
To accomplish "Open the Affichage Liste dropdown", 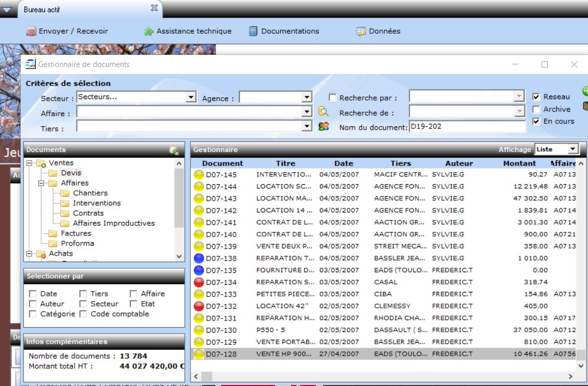I will [572, 149].
